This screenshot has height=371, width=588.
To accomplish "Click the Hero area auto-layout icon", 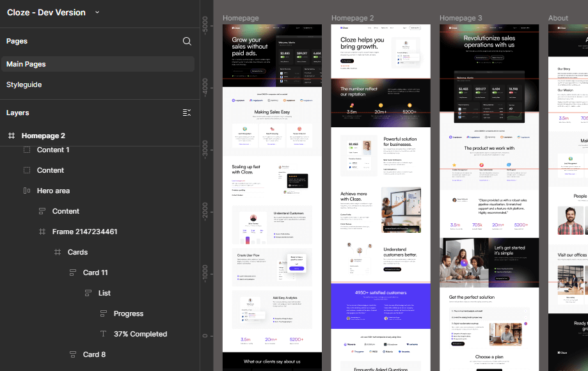I will [x=27, y=191].
